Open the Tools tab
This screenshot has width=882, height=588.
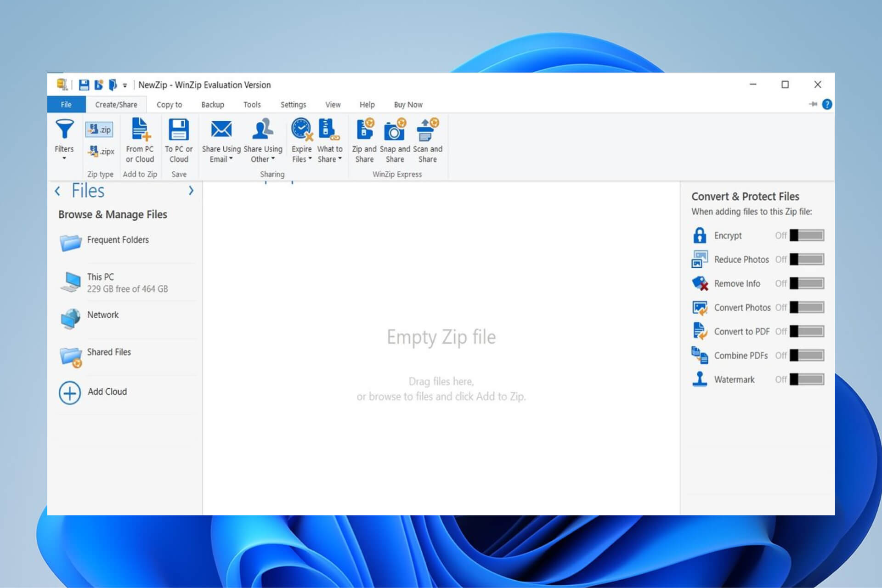pos(252,105)
